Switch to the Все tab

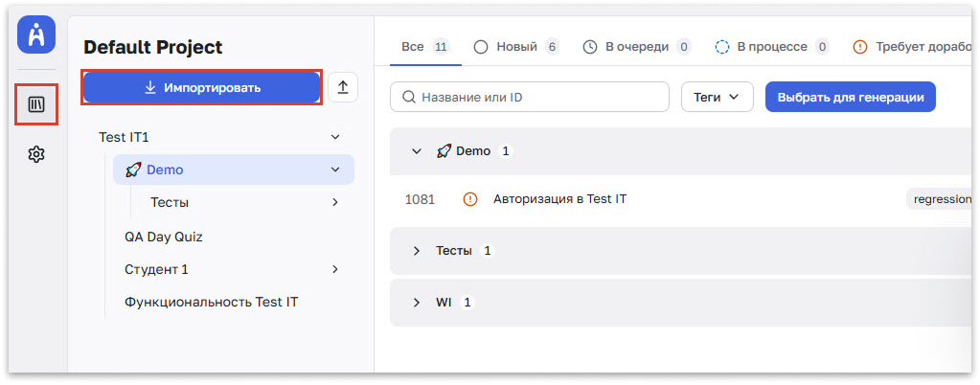tap(425, 47)
